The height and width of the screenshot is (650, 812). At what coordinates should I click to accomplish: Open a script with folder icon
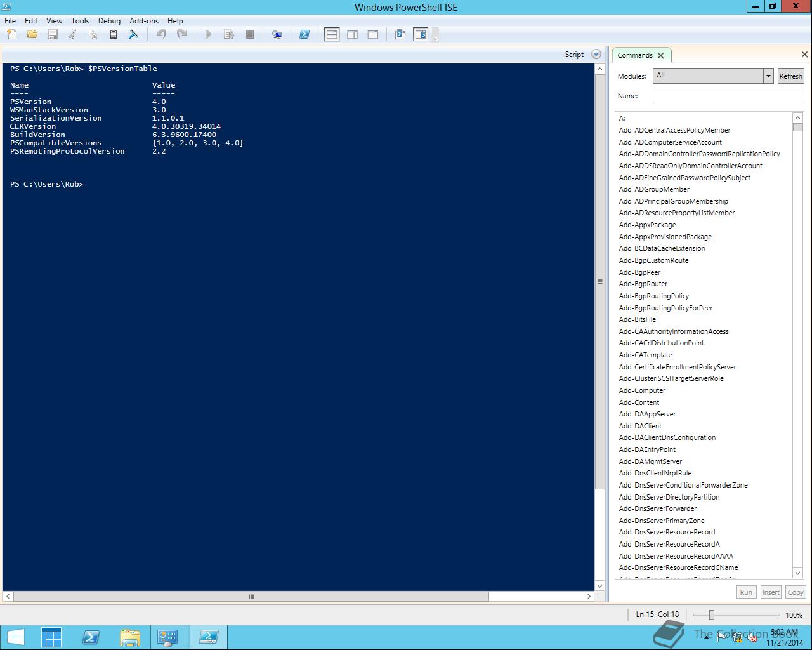pos(32,34)
